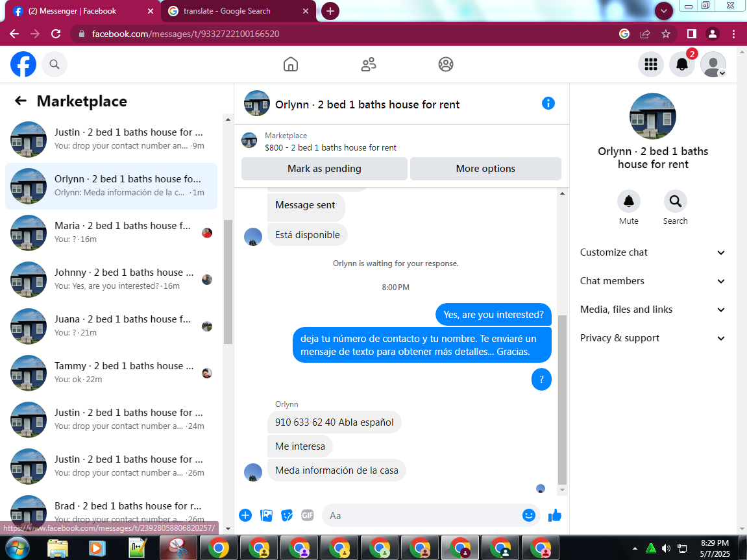Screen dimensions: 747x560
Task: Open a new browser tab
Action: pyautogui.click(x=330, y=11)
